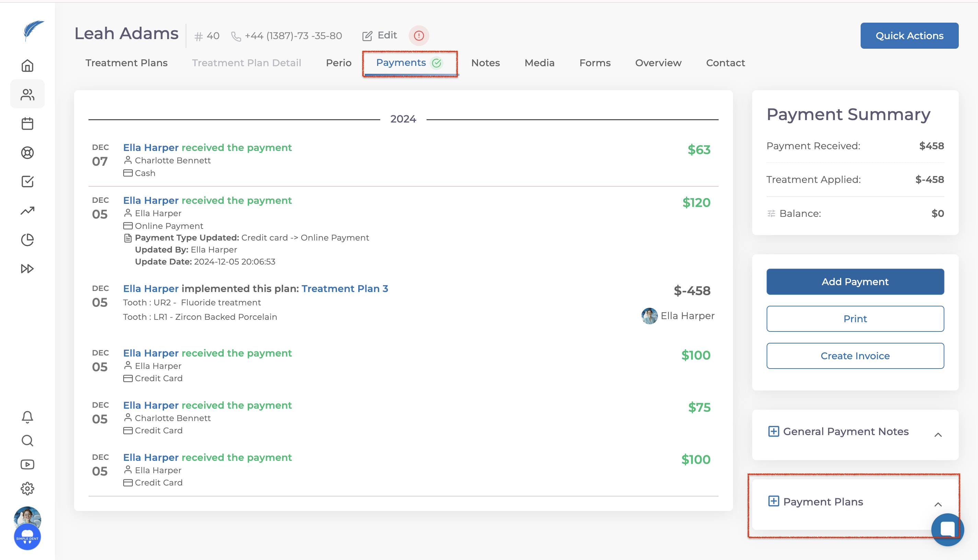Open the notifications bell icon

point(27,417)
